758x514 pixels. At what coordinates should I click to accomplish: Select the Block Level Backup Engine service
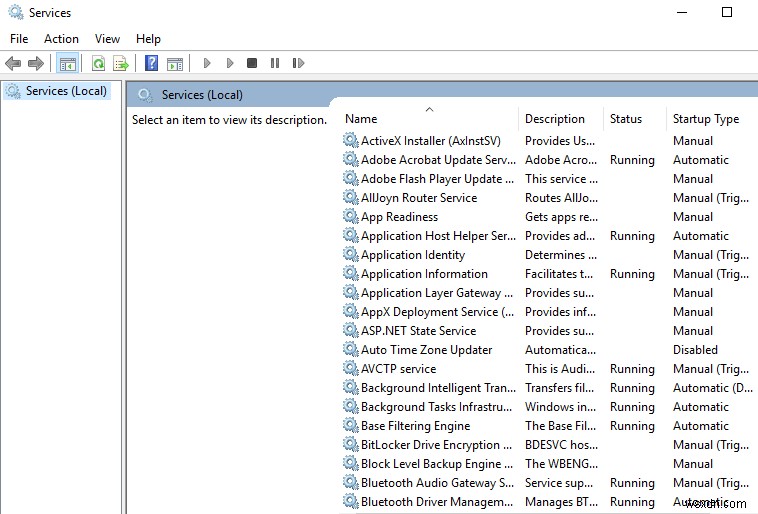[x=549, y=464]
